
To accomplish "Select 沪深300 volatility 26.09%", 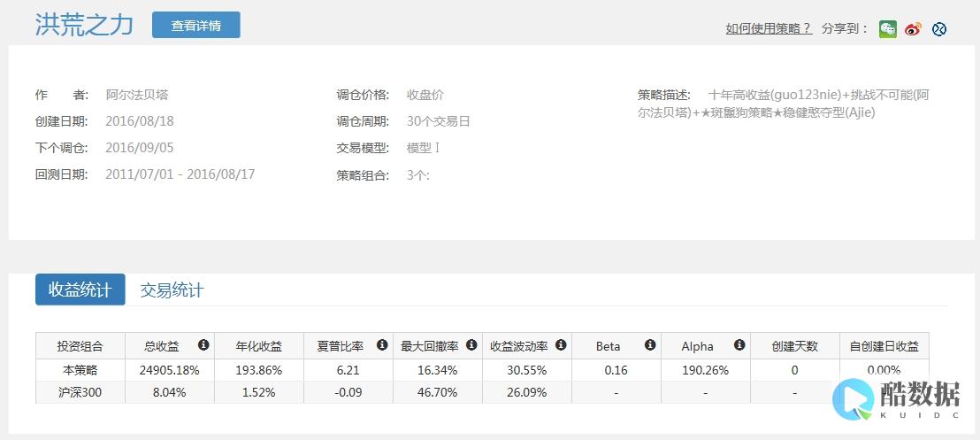I will tap(527, 392).
